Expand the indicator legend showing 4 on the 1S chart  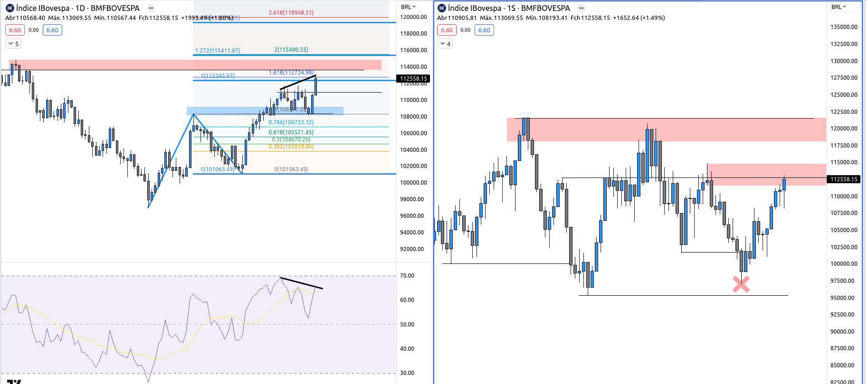click(x=445, y=44)
